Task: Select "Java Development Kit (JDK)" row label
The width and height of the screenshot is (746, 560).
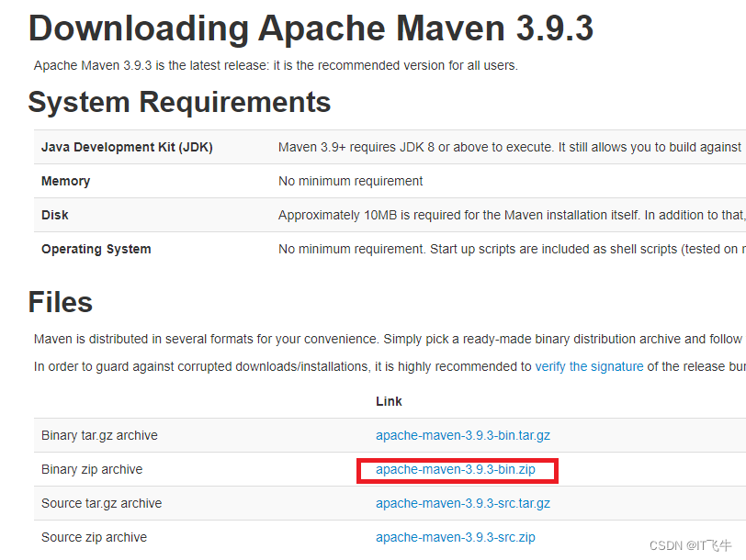Action: [x=127, y=148]
